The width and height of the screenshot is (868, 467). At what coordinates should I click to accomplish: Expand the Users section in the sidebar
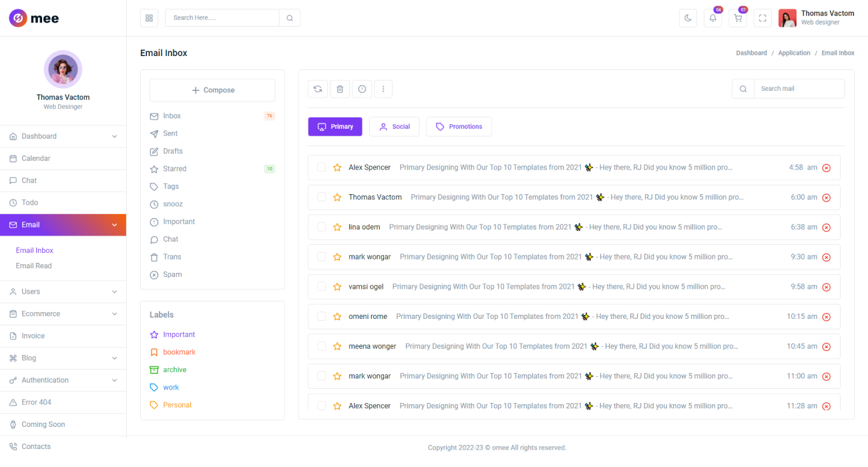(63, 292)
